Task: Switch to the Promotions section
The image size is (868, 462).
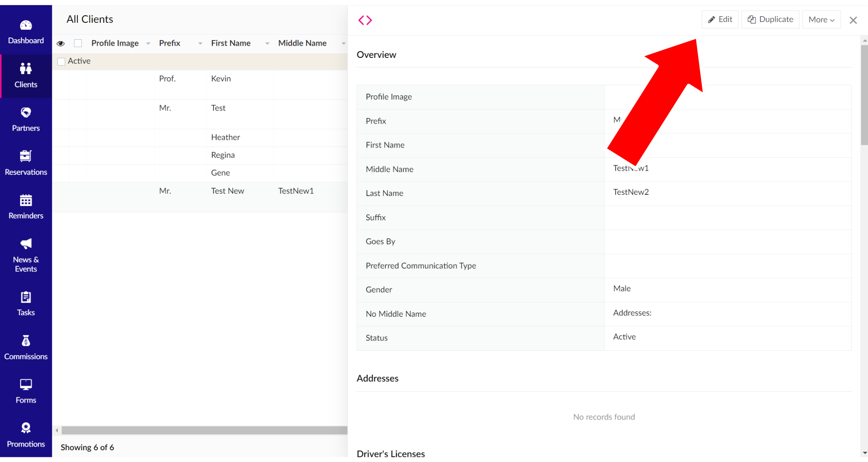Action: (26, 435)
